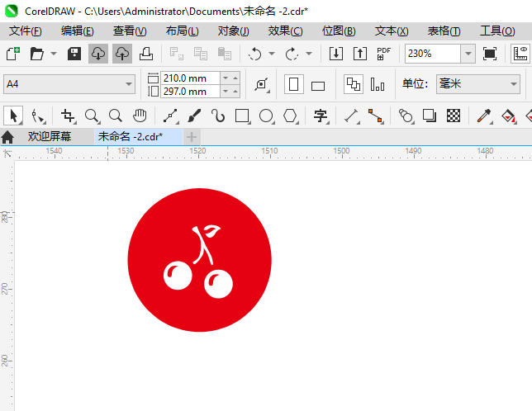Click the Import icon with the down arrow

coord(336,54)
